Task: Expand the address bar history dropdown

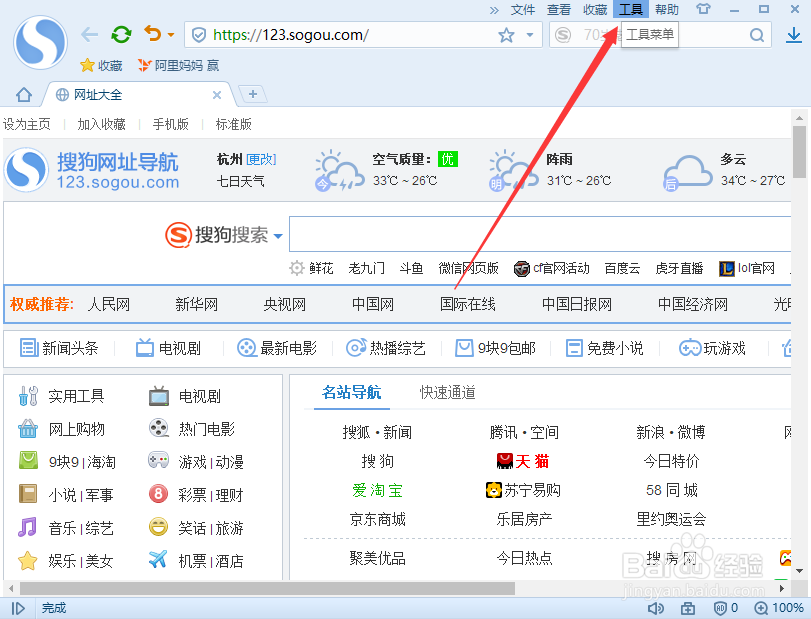Action: (530, 35)
